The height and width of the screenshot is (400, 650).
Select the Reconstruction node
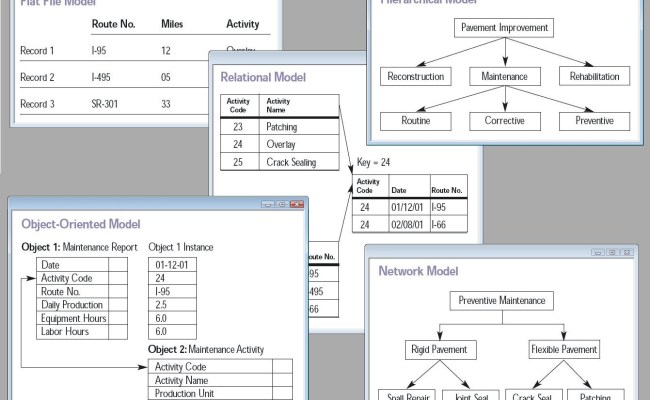click(416, 76)
